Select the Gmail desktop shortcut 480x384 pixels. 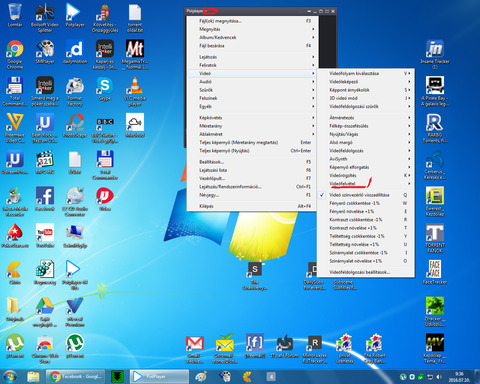195,349
